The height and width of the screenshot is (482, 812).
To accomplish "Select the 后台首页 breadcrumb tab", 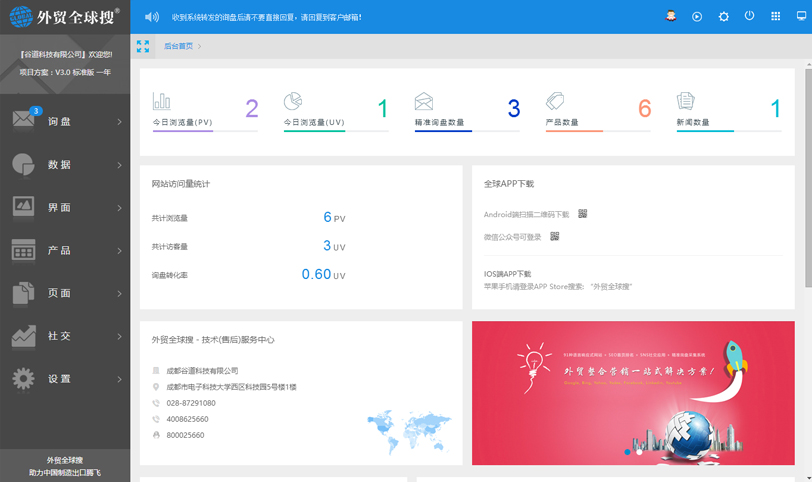I will click(178, 46).
